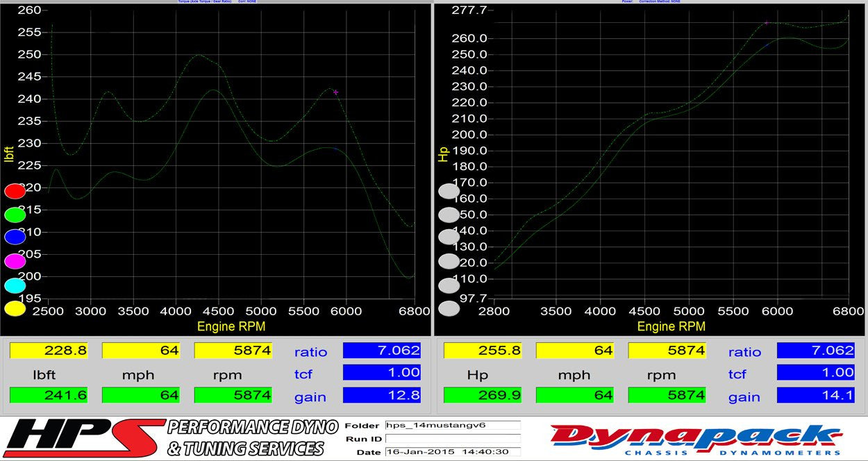Pick the blue run-color circle on torque graph
Screen dimensions: 868x461
point(15,237)
